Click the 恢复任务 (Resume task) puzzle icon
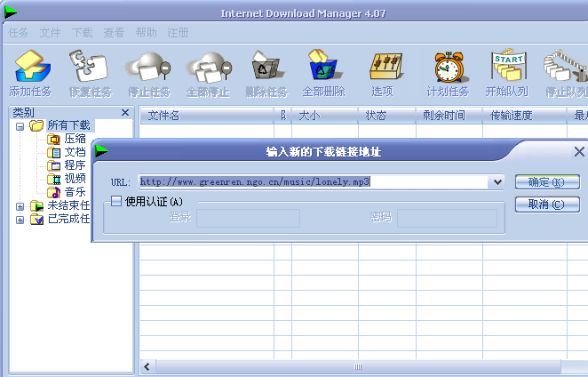Image resolution: width=588 pixels, height=377 pixels. click(x=89, y=67)
